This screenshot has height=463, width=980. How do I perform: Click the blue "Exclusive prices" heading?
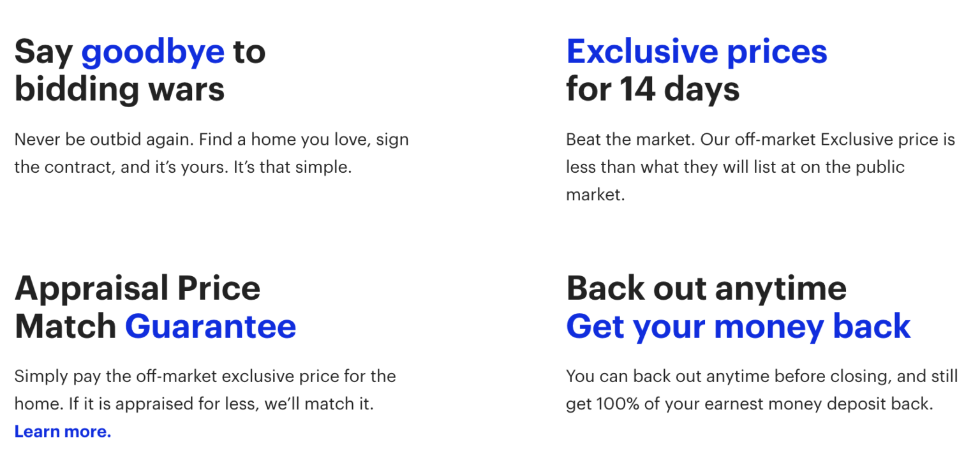[x=696, y=51]
